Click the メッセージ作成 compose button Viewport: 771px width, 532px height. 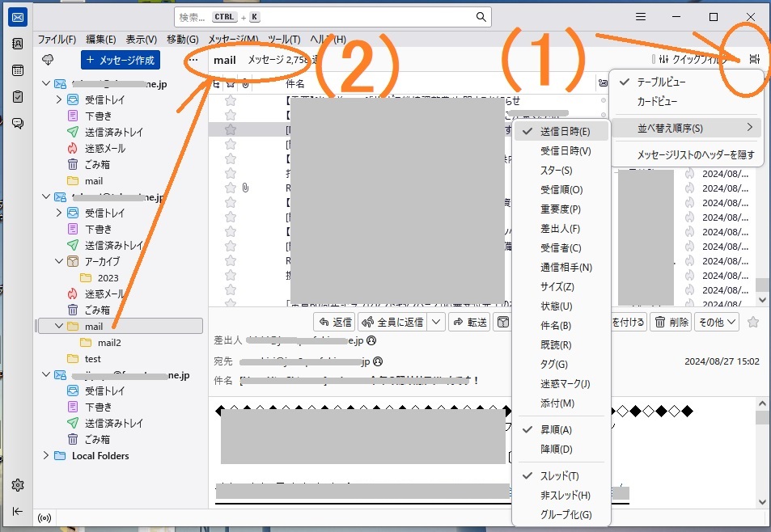tap(120, 60)
